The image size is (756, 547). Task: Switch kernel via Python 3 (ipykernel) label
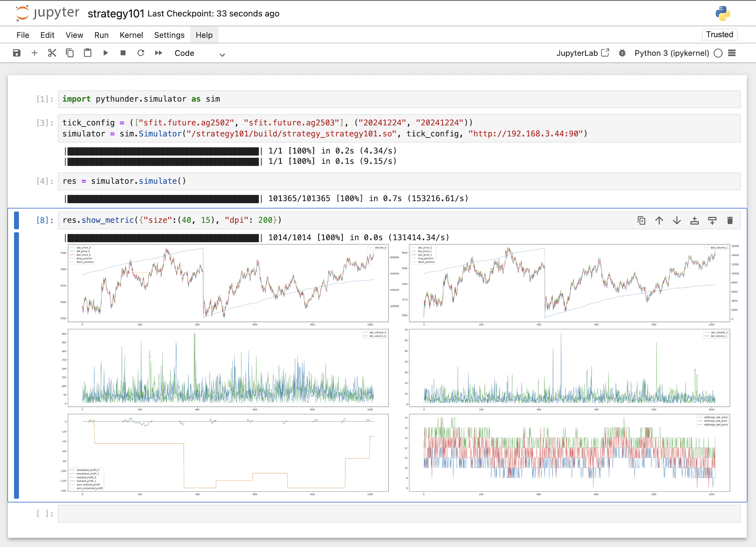[672, 53]
